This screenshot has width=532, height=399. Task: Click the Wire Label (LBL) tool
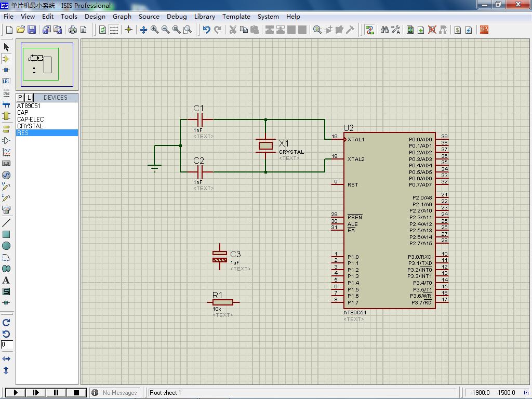[x=6, y=81]
